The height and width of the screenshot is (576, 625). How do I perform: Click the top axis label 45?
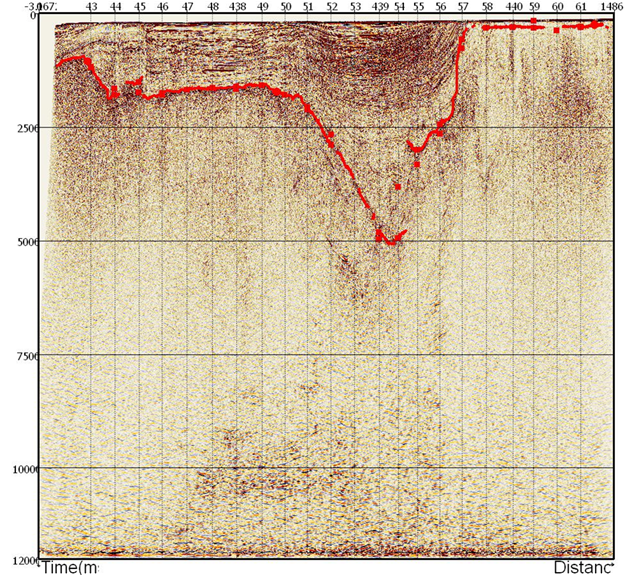[x=140, y=7]
